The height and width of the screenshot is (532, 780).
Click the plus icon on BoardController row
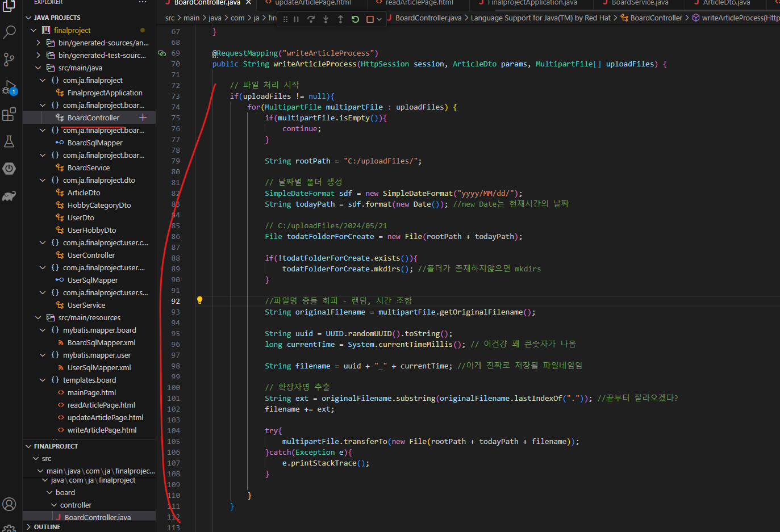pos(143,118)
